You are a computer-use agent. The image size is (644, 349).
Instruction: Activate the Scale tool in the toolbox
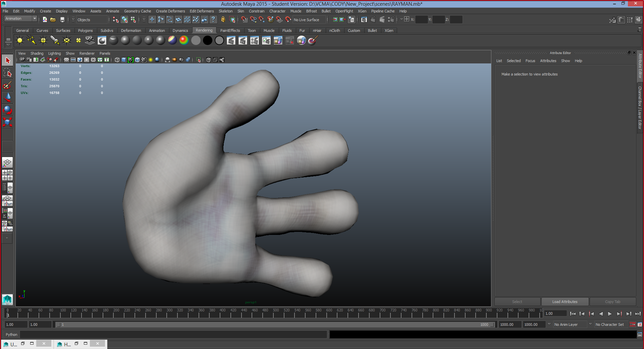(7, 122)
